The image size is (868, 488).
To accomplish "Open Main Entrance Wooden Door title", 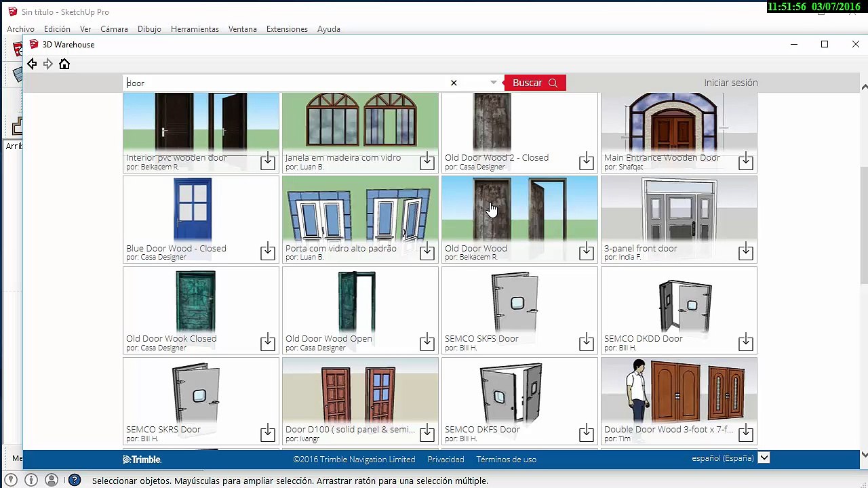I will pos(662,158).
